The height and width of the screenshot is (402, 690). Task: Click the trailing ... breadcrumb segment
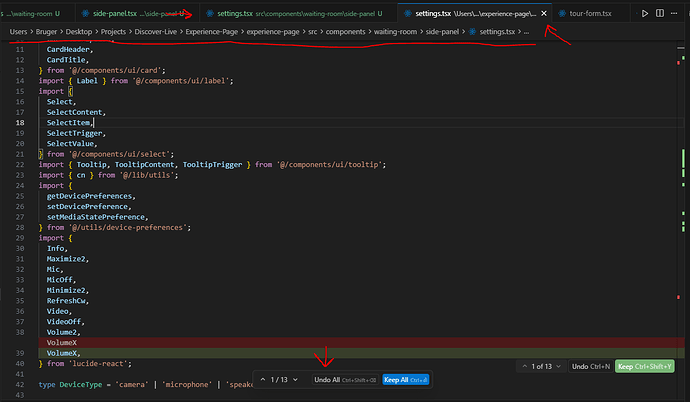click(526, 32)
